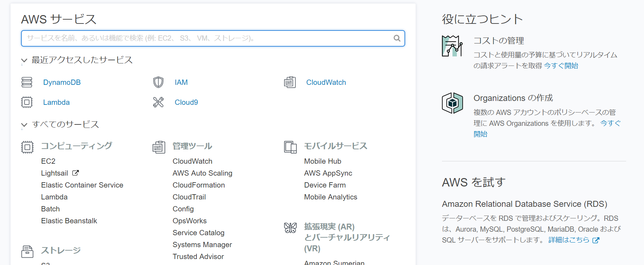Click the コストの管理 title
This screenshot has width=644, height=265.
pyautogui.click(x=498, y=41)
